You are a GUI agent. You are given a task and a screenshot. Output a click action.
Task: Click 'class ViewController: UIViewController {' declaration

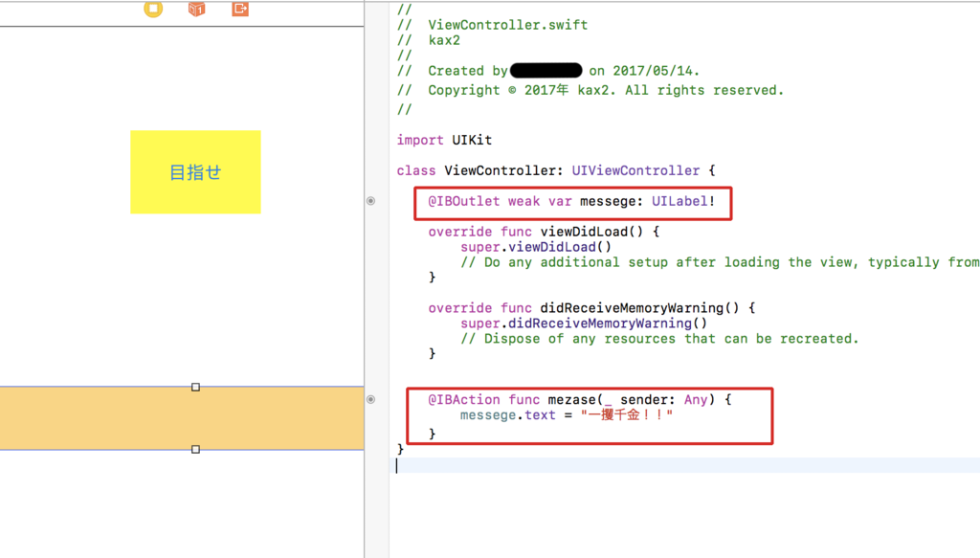tap(556, 170)
